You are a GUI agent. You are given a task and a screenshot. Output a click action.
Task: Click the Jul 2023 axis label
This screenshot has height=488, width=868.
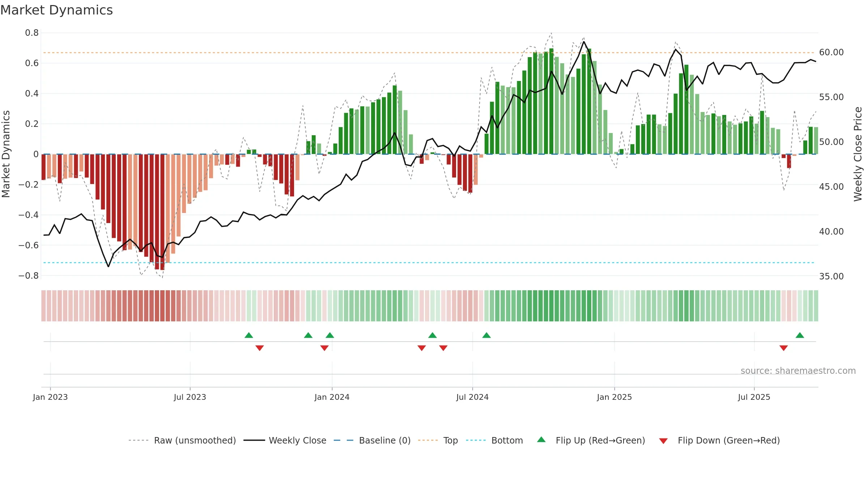click(x=190, y=397)
